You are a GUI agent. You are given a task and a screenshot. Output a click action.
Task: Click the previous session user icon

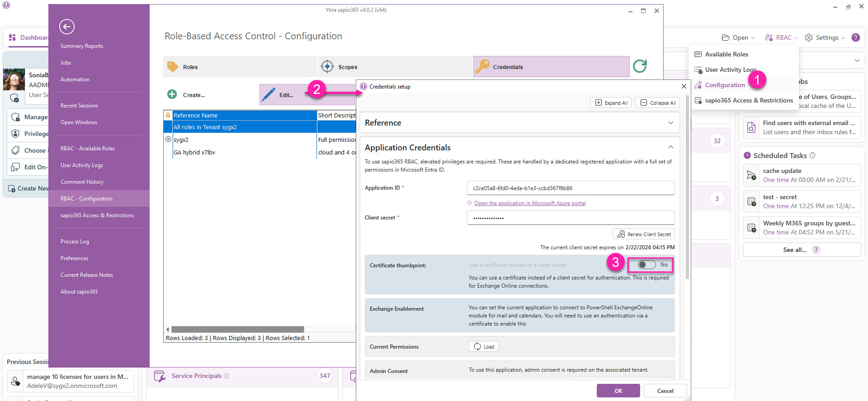point(16,381)
